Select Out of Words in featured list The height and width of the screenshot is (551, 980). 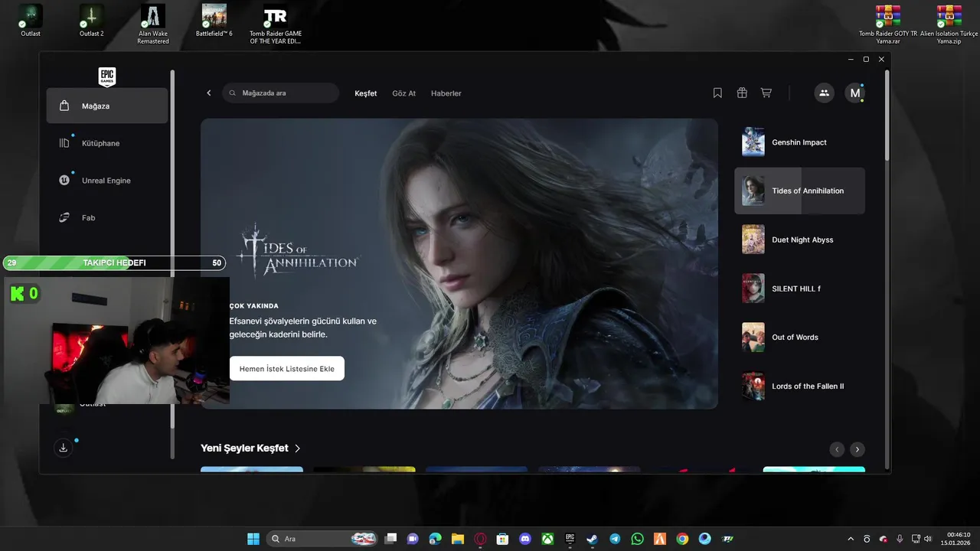(x=799, y=337)
